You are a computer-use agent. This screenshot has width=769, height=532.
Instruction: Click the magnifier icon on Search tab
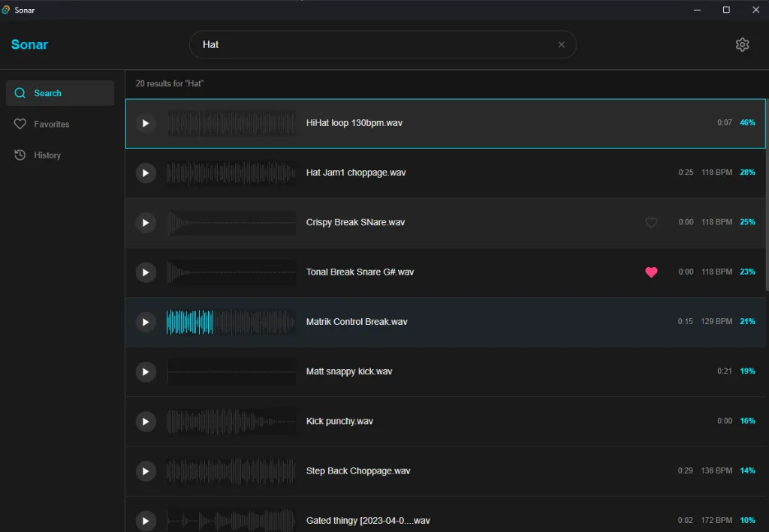point(20,92)
